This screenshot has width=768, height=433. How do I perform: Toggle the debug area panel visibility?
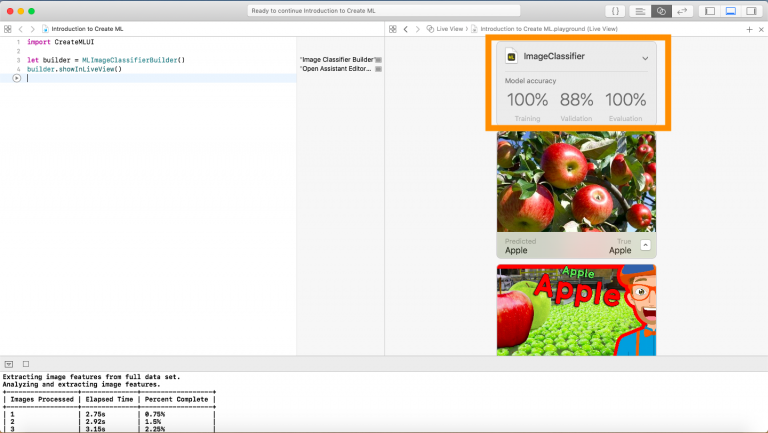[x=730, y=11]
